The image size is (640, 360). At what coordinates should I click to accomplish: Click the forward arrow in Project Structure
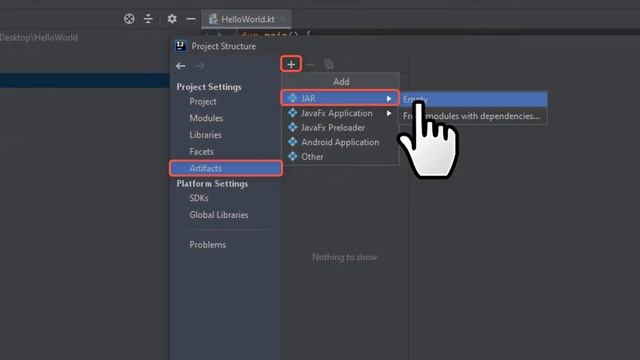(200, 66)
